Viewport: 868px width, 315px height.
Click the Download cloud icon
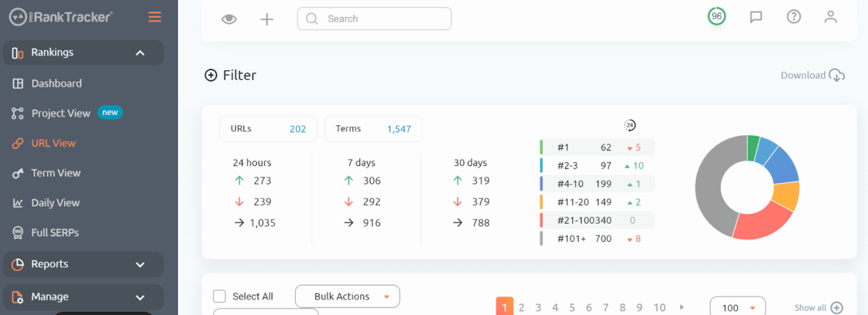point(837,75)
